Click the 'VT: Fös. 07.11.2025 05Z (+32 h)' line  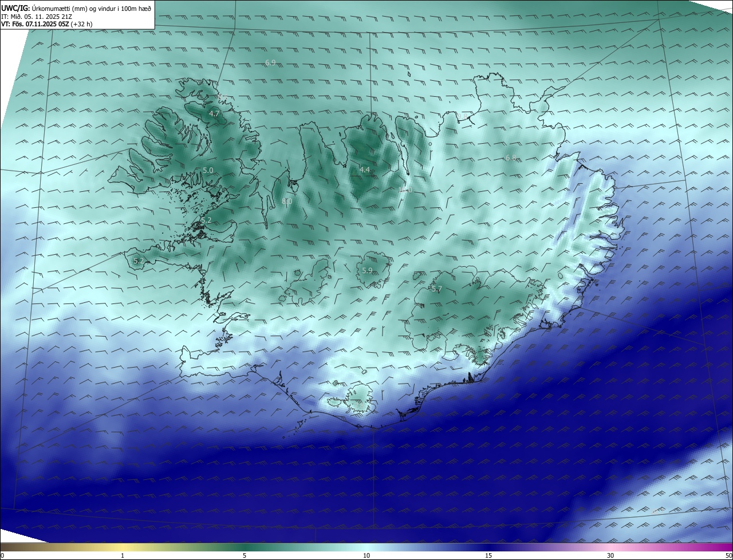pos(47,24)
